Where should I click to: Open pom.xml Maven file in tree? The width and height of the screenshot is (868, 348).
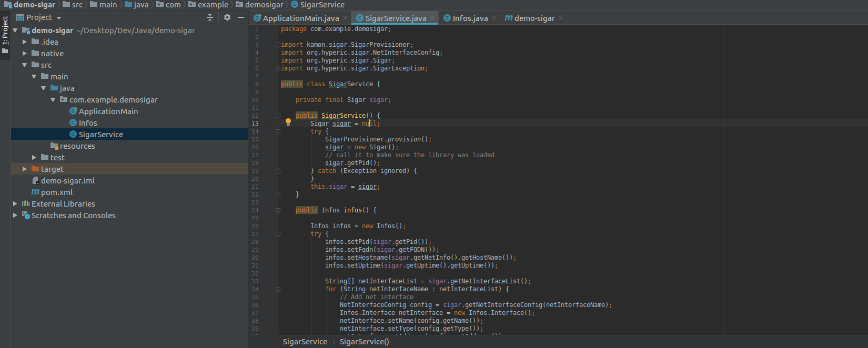point(57,192)
